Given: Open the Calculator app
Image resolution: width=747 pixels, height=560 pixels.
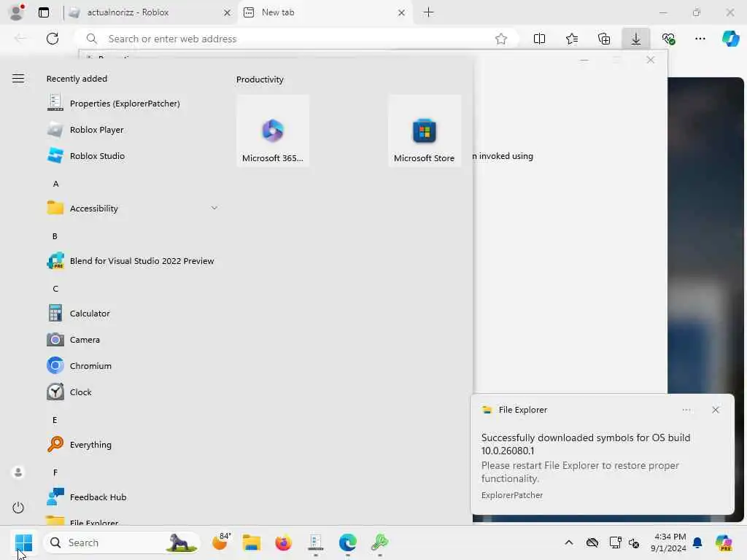Looking at the screenshot, I should coord(79,314).
